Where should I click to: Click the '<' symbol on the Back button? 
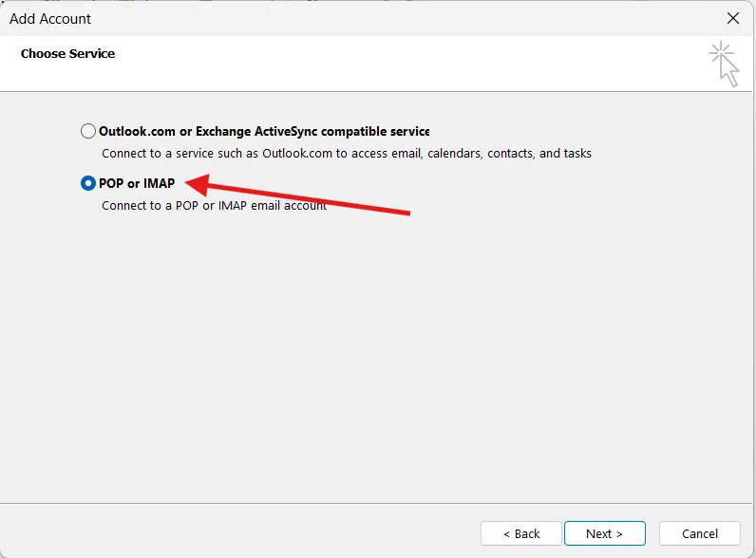coord(505,533)
